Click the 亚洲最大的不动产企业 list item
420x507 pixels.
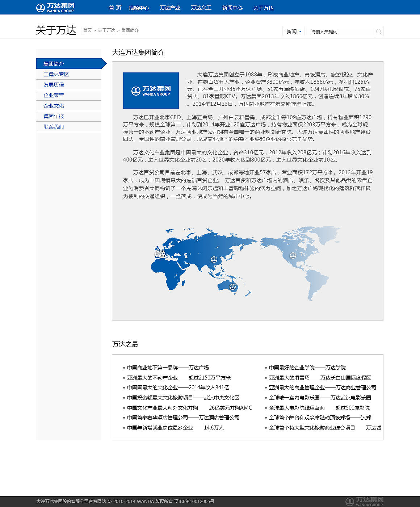(x=178, y=378)
